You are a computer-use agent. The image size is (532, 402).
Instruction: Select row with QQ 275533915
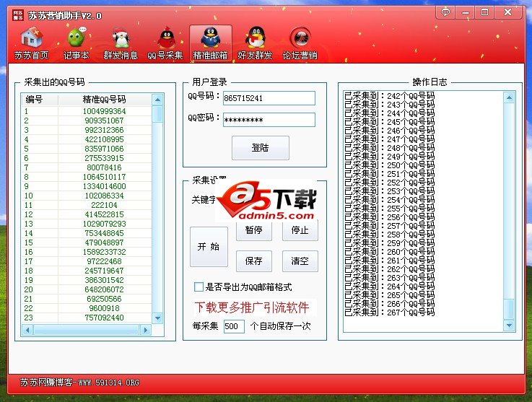tap(87, 158)
